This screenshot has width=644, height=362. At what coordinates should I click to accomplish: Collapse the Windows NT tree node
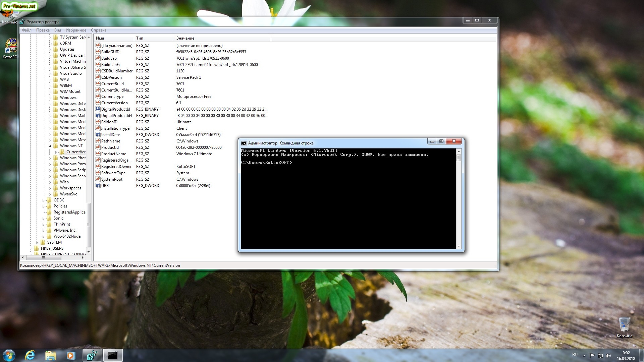tap(50, 146)
